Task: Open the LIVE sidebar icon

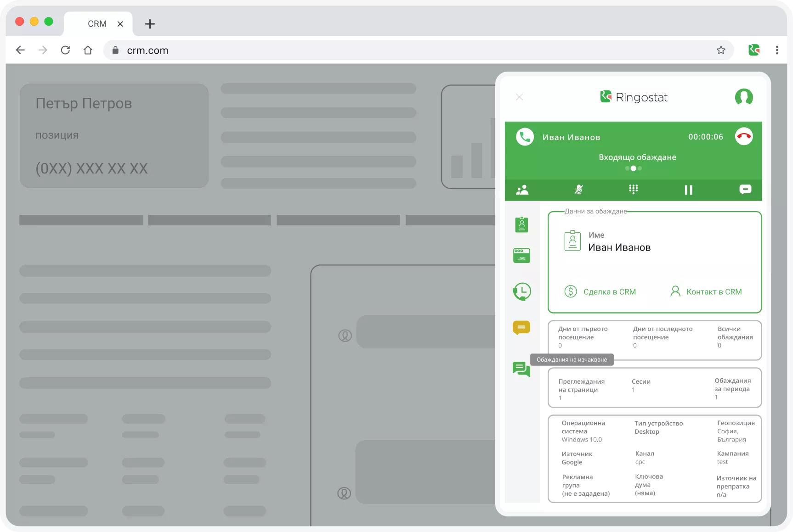Action: 521,255
